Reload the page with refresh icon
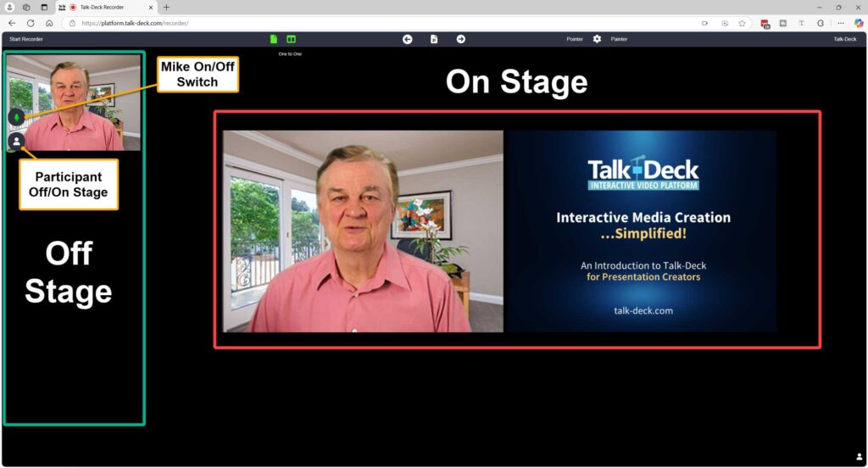Viewport: 868px width, 468px height. click(x=31, y=23)
